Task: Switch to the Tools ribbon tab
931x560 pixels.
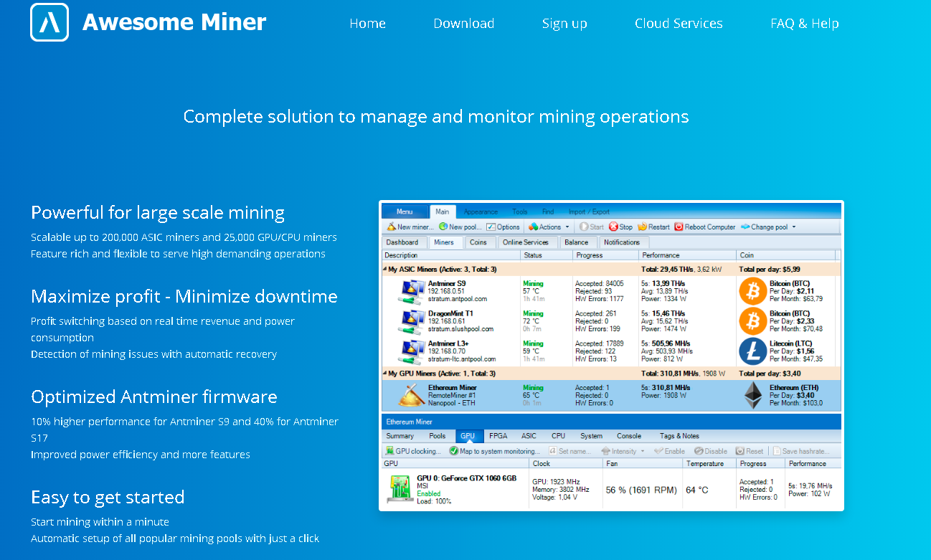Action: pos(520,212)
